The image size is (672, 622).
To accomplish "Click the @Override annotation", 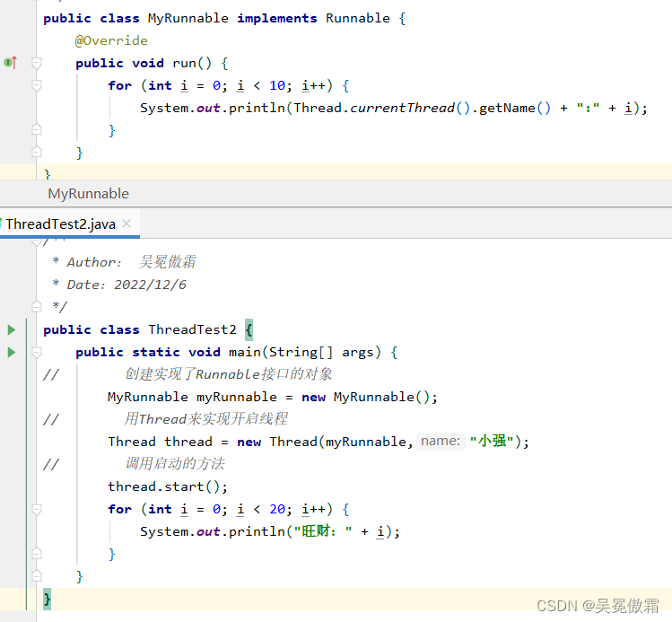I will click(111, 40).
